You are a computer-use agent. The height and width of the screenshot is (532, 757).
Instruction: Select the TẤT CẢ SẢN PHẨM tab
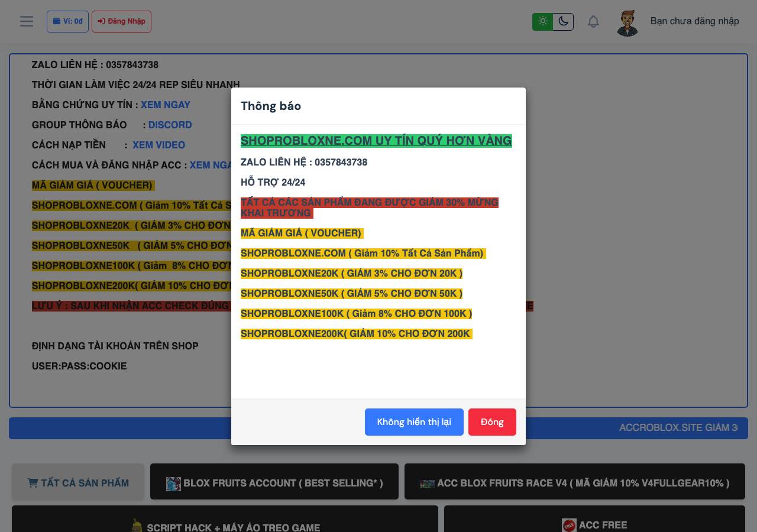pos(78,483)
